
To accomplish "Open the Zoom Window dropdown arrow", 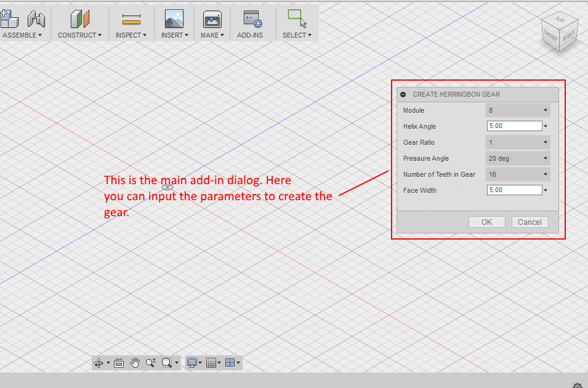I will pos(177,363).
